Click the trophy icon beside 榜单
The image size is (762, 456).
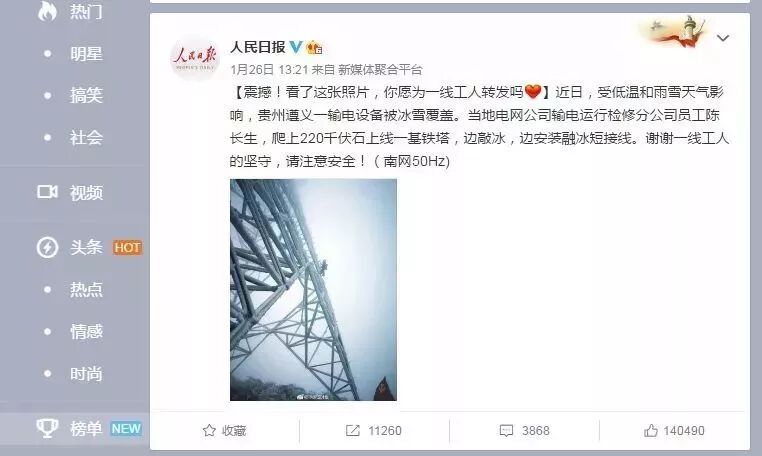47,428
